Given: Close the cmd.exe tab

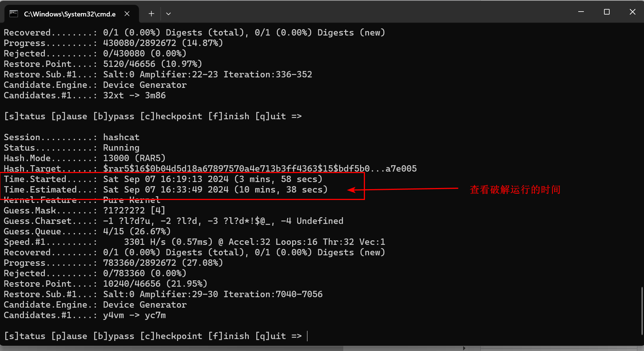Looking at the screenshot, I should click(127, 14).
